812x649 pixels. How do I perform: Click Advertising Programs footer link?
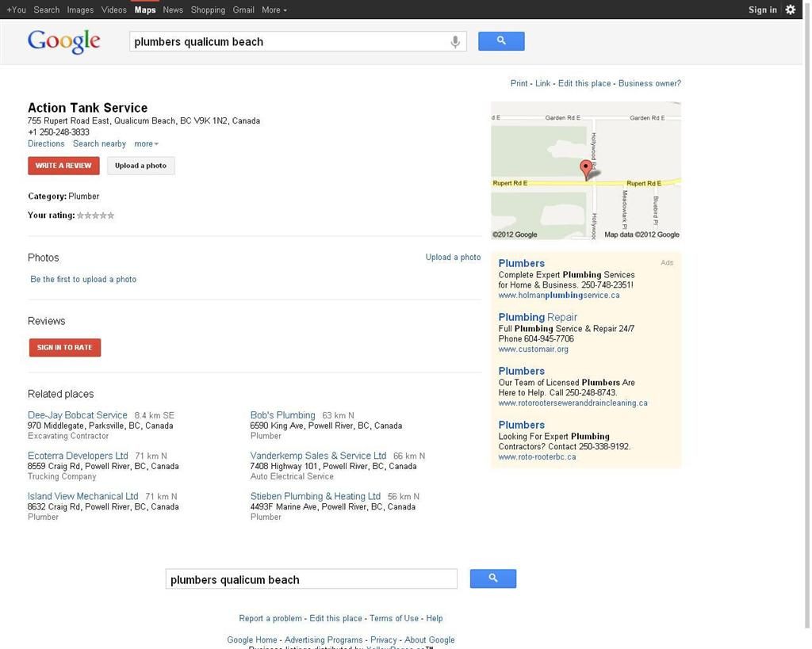point(324,639)
